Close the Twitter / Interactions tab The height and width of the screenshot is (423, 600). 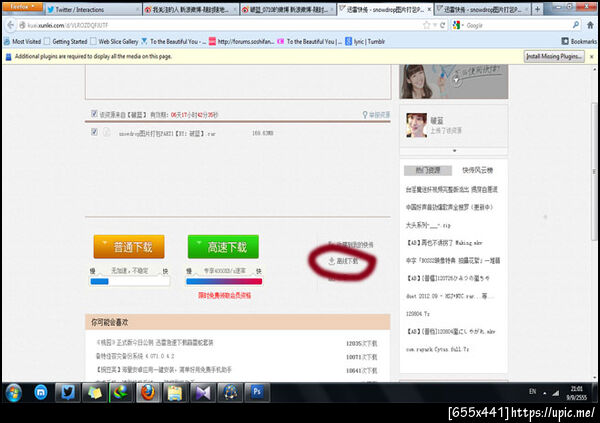click(138, 10)
